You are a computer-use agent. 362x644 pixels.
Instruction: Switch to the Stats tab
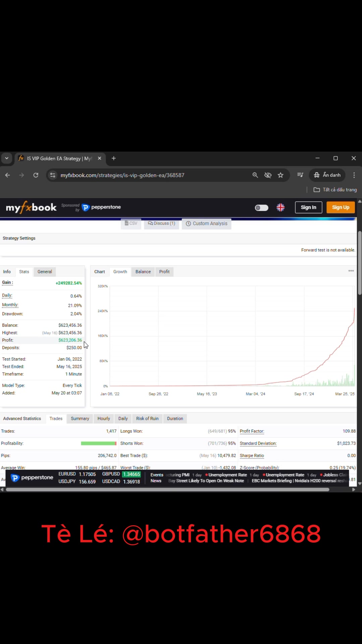pos(24,272)
